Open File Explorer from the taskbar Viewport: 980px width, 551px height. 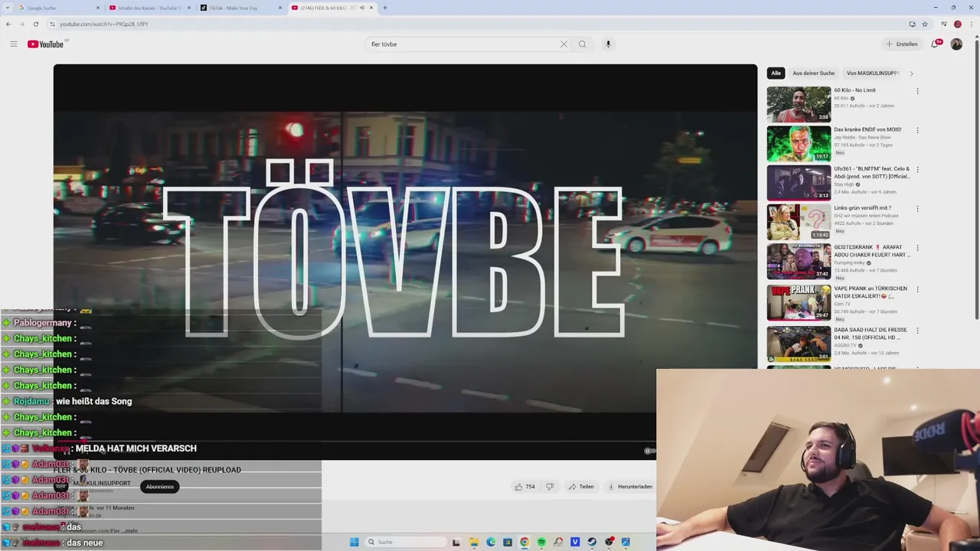pyautogui.click(x=474, y=542)
